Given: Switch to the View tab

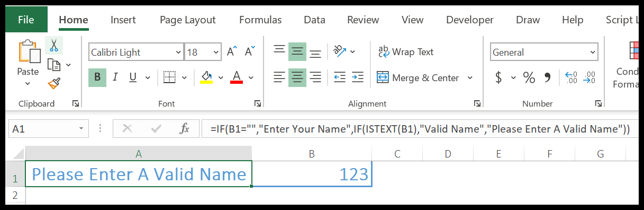Looking at the screenshot, I should (x=412, y=20).
